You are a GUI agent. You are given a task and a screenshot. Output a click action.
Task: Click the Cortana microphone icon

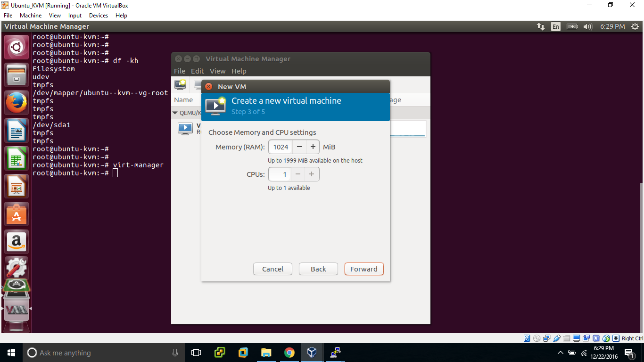(x=175, y=353)
